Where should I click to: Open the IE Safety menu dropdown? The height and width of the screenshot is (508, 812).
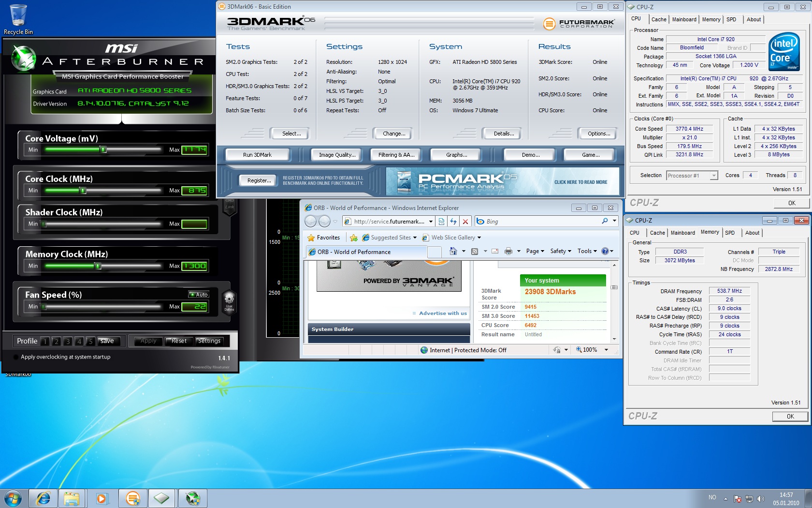561,251
